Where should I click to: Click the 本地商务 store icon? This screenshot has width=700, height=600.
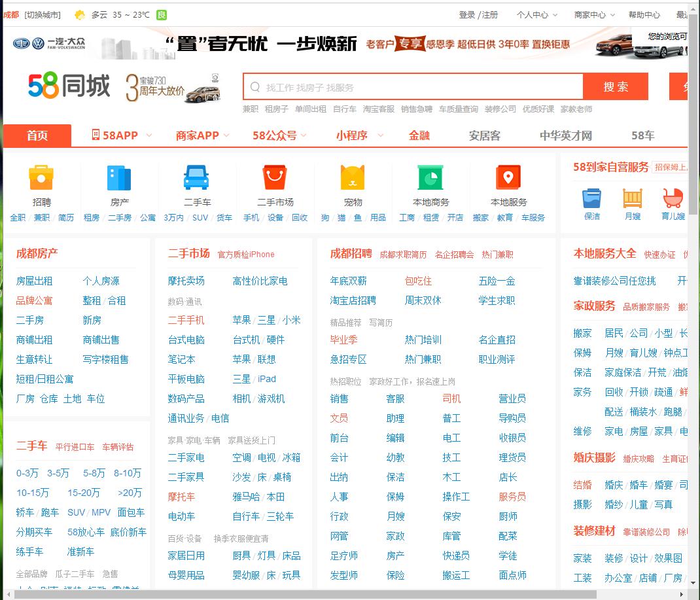click(431, 178)
